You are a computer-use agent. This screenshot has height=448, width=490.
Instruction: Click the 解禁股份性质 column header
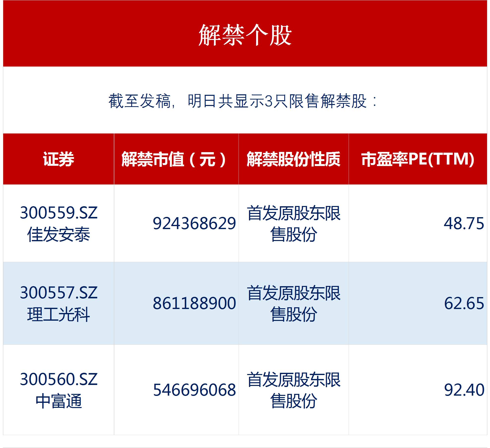[294, 159]
